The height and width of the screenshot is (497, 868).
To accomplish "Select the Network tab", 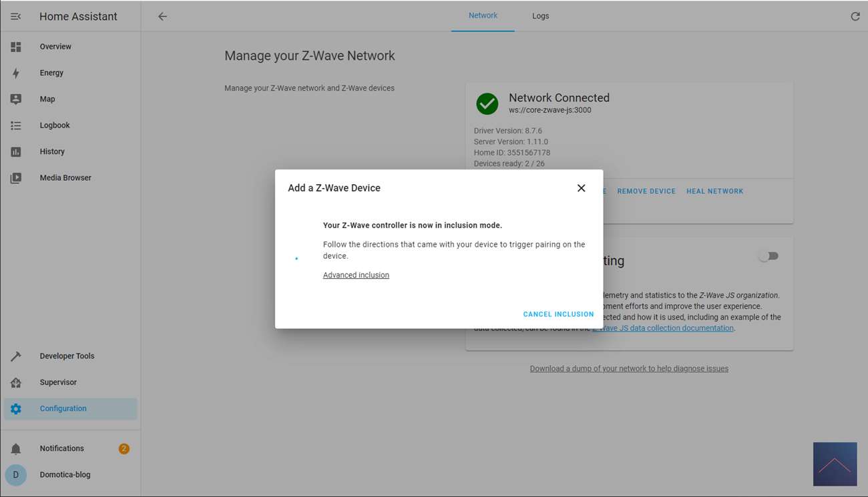I will coord(483,16).
